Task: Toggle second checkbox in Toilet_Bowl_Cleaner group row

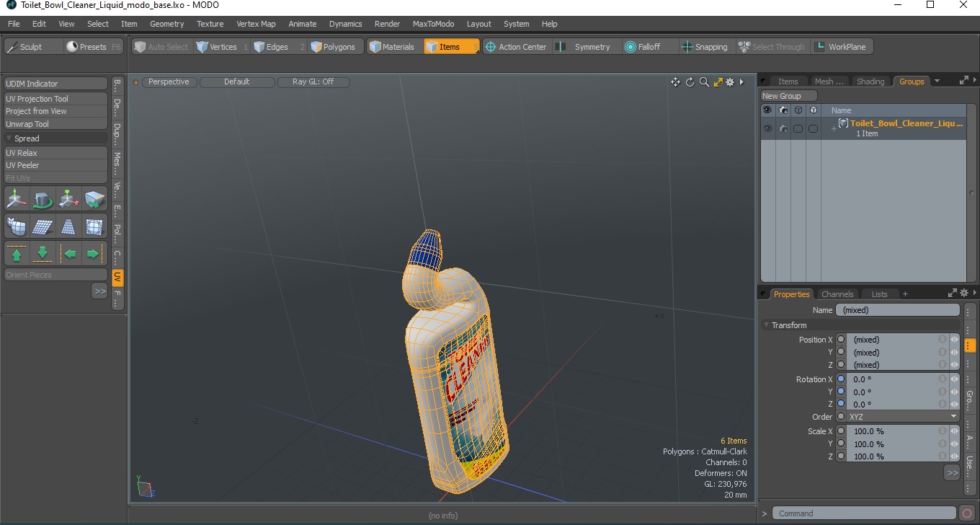Action: 813,128
